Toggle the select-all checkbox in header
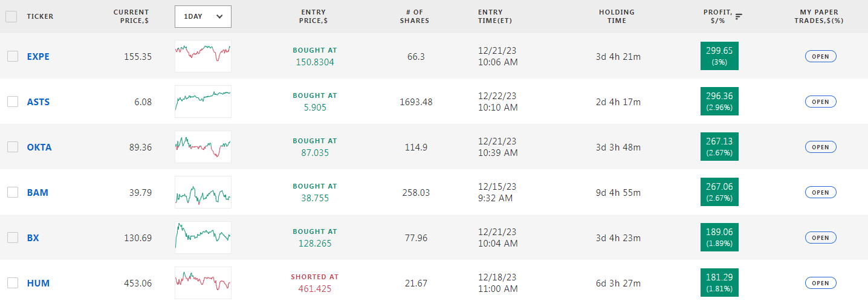Image resolution: width=868 pixels, height=304 pixels. (x=11, y=16)
